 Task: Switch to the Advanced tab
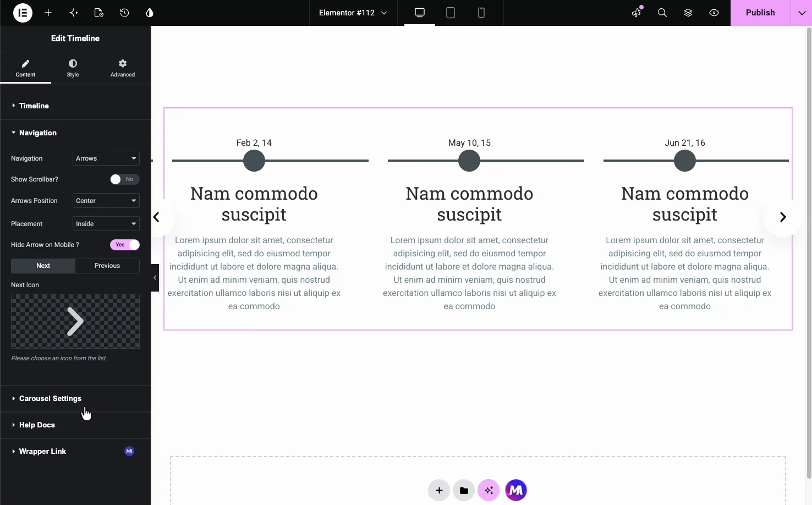click(x=123, y=68)
